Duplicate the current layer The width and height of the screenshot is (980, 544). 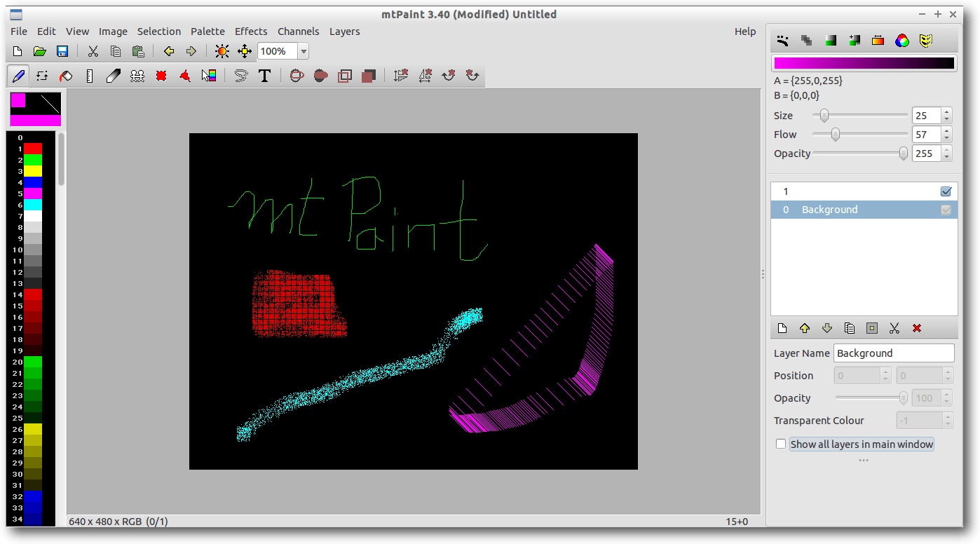[850, 328]
